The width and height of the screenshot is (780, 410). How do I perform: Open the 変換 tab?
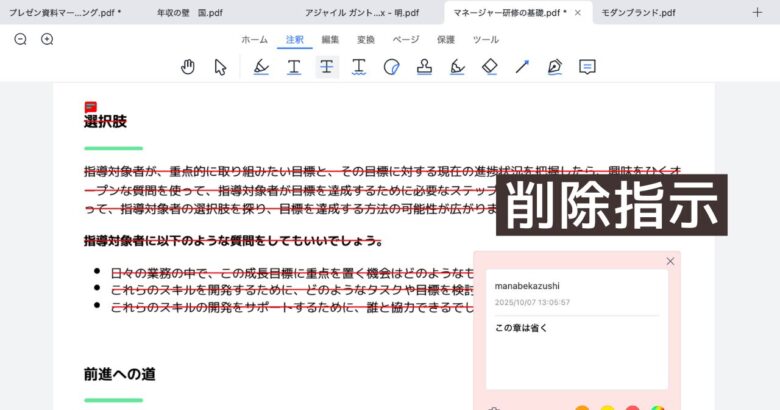[366, 39]
